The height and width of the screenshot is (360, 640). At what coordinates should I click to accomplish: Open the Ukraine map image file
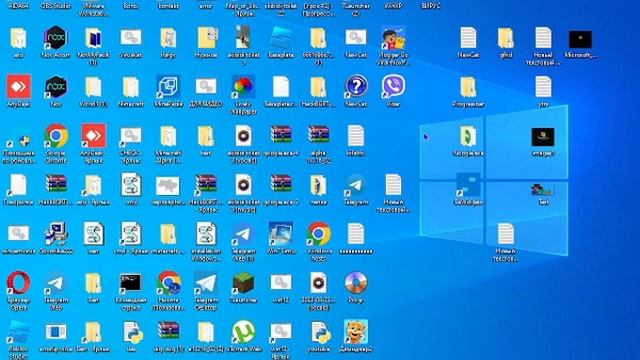click(168, 186)
